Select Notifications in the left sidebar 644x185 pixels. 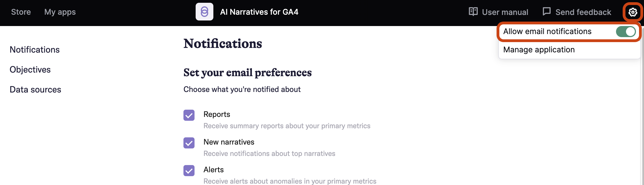tap(35, 50)
